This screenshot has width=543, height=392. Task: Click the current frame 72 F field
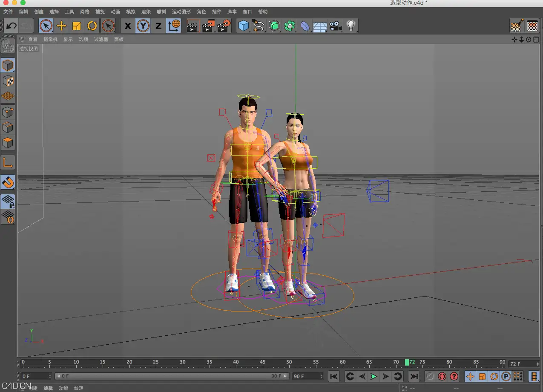(524, 364)
